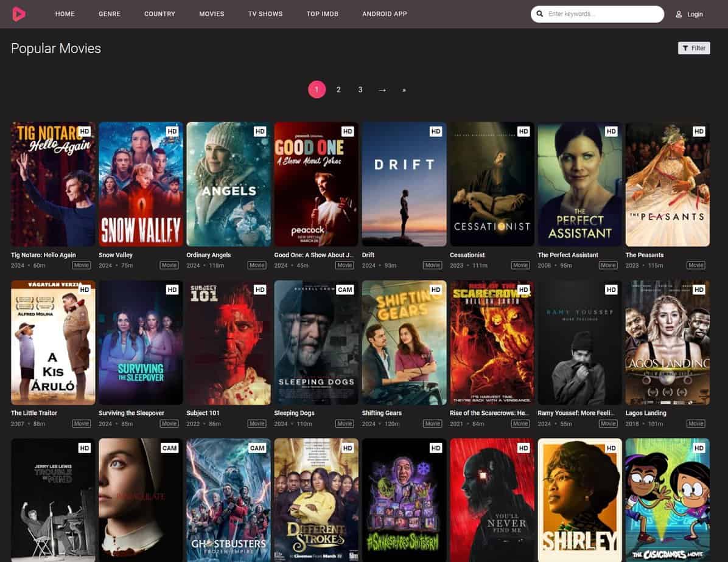Open Surviving the Sleepover poster
Image resolution: width=728 pixels, height=562 pixels.
click(x=141, y=342)
